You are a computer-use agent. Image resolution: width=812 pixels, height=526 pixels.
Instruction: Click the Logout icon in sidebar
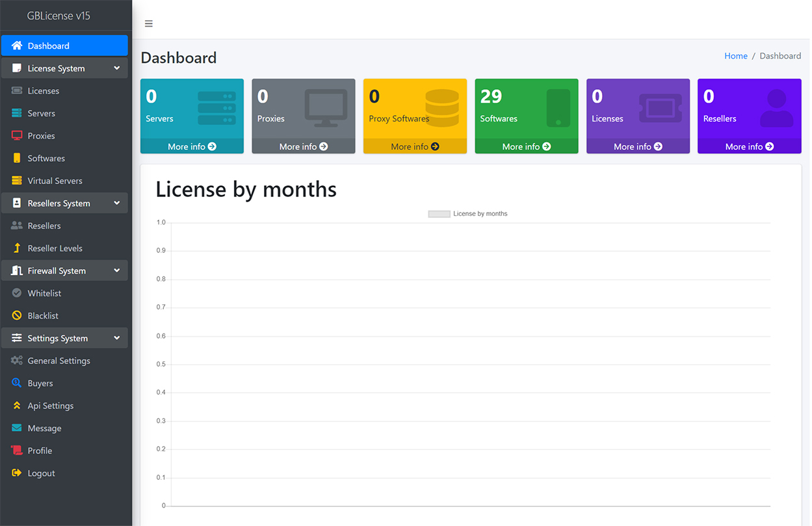17,473
